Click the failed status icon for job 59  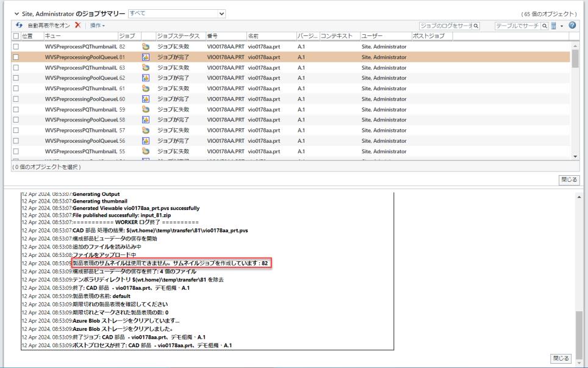pos(146,109)
